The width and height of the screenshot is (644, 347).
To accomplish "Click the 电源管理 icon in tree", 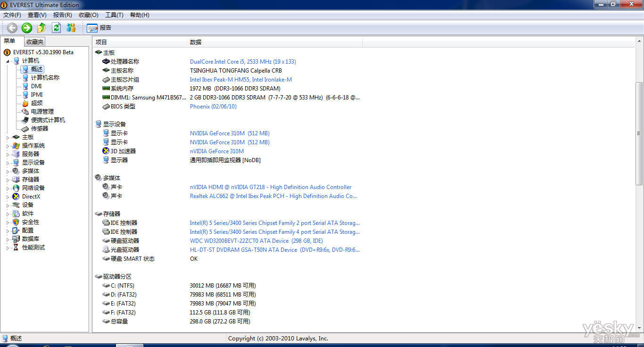I will tap(25, 112).
